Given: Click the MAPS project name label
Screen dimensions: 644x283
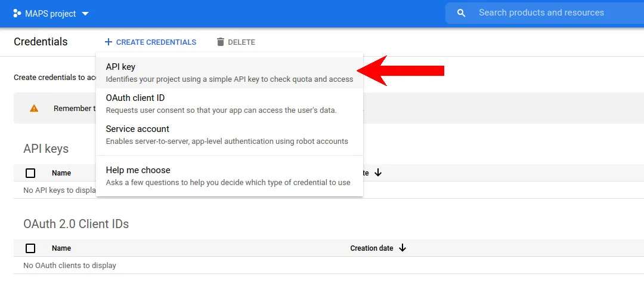Looking at the screenshot, I should click(51, 14).
